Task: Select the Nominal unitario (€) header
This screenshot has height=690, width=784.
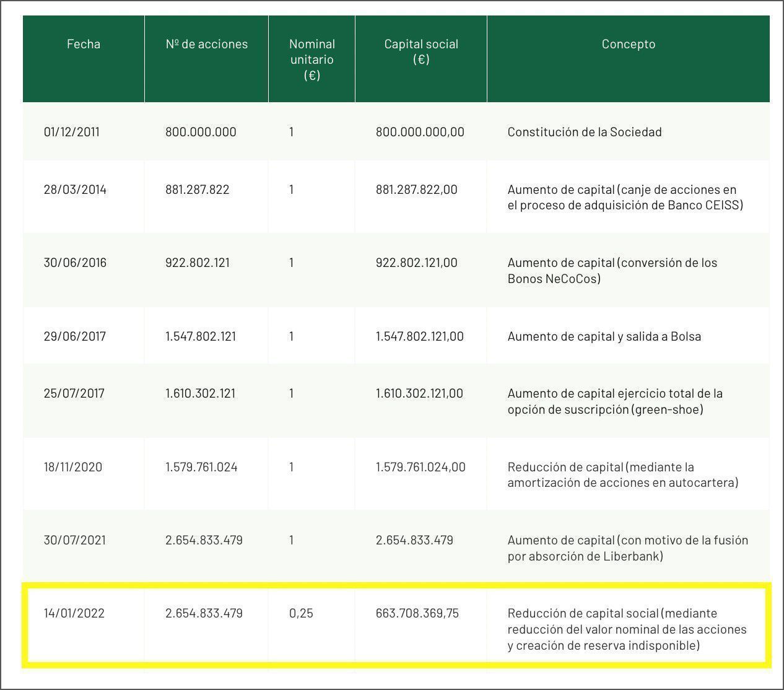Action: (311, 59)
